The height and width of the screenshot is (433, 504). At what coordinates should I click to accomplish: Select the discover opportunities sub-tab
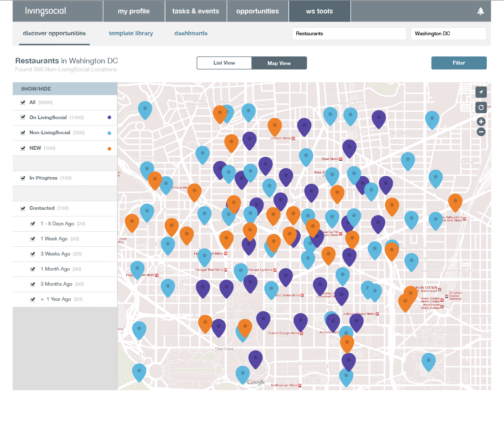tap(54, 34)
